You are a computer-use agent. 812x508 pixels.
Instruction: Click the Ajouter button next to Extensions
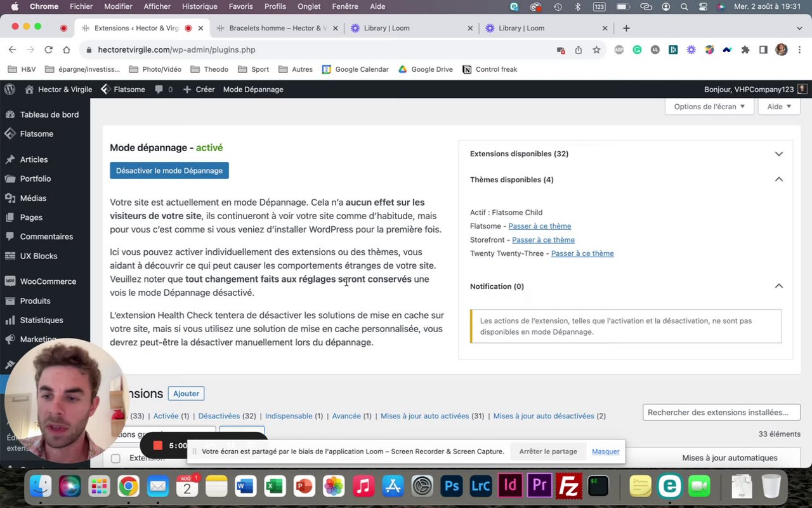click(x=186, y=394)
